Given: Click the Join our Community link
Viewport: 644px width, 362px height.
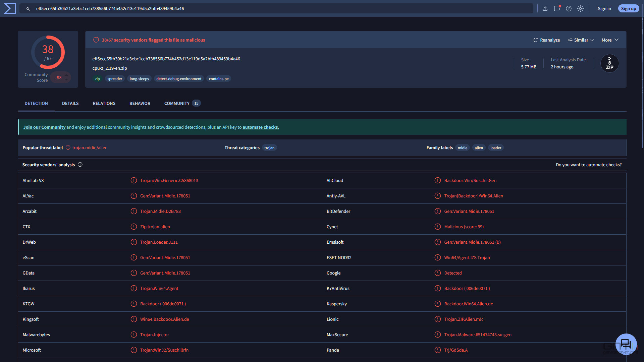Looking at the screenshot, I should pyautogui.click(x=44, y=127).
